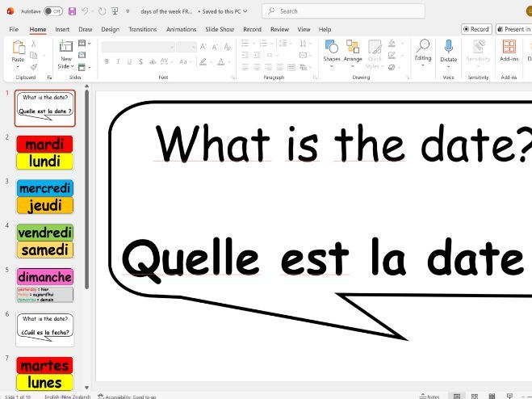
Task: Toggle the Notes button in status bar
Action: tap(429, 397)
